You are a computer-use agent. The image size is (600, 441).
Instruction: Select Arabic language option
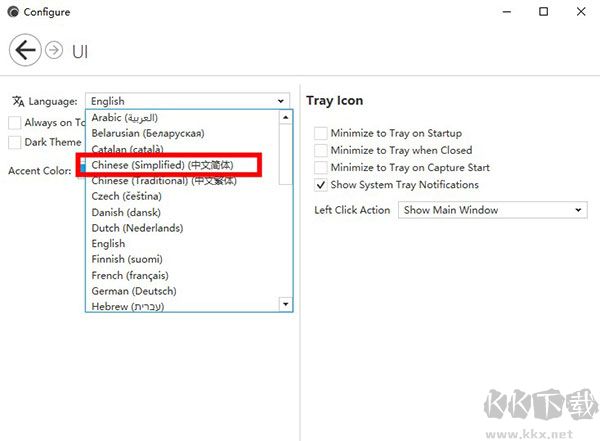pyautogui.click(x=138, y=118)
